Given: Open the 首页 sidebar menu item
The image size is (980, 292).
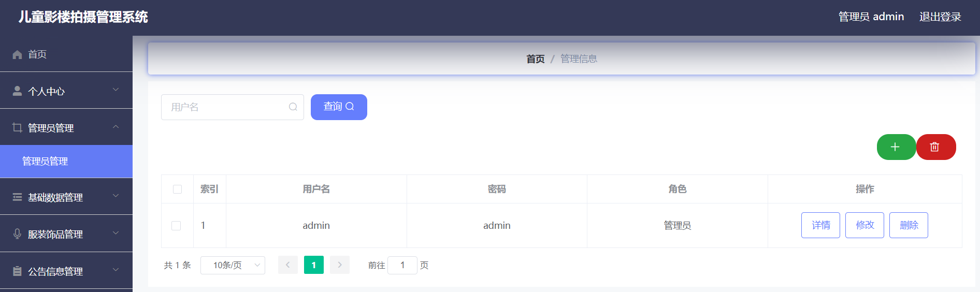Looking at the screenshot, I should tap(66, 54).
